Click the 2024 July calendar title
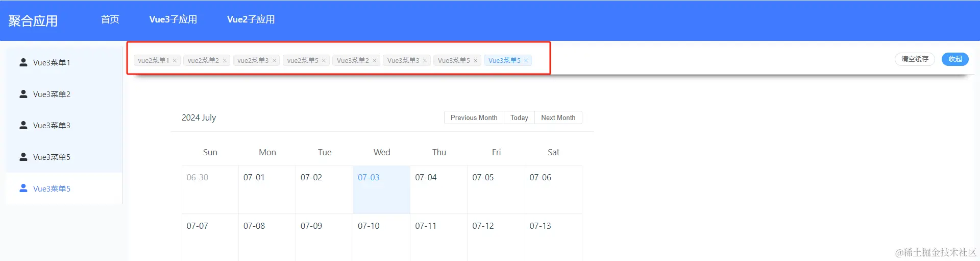This screenshot has width=980, height=261. click(199, 117)
